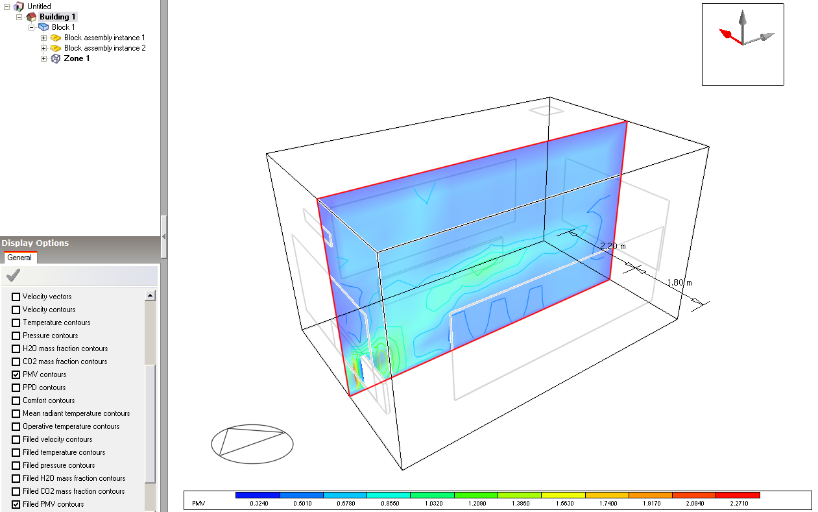Click the 3D axis orientation widget
This screenshot has height=512, width=818.
(744, 43)
